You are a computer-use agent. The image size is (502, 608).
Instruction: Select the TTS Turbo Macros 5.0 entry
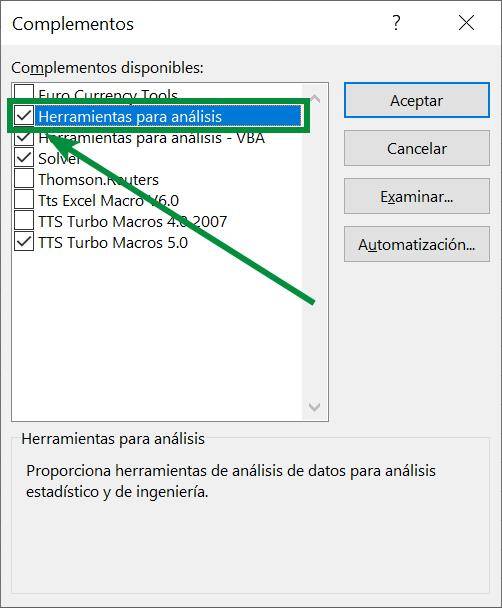tap(113, 243)
